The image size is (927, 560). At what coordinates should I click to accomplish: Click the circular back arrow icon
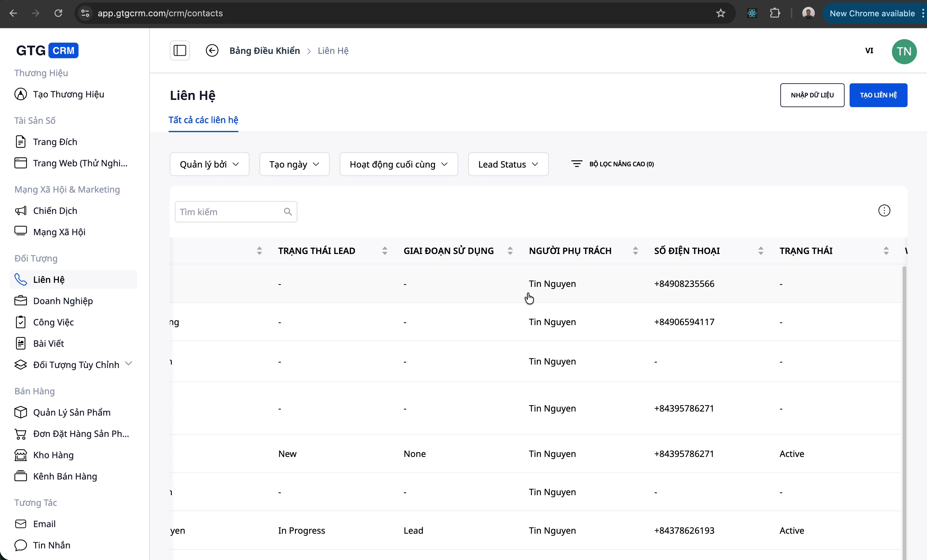tap(212, 50)
